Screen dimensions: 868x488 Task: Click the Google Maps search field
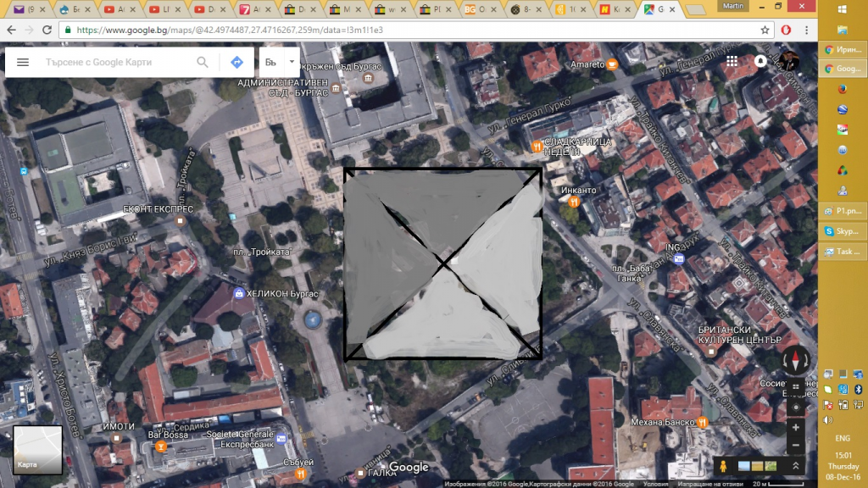118,62
